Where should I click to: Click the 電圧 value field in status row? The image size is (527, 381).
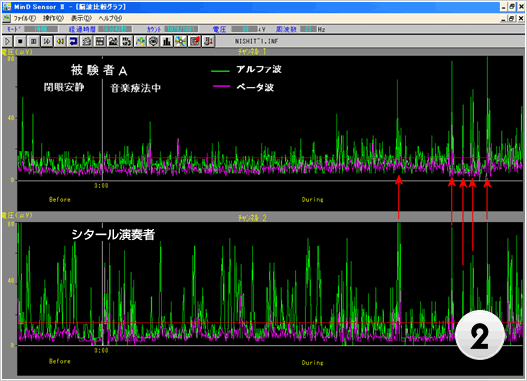(245, 29)
